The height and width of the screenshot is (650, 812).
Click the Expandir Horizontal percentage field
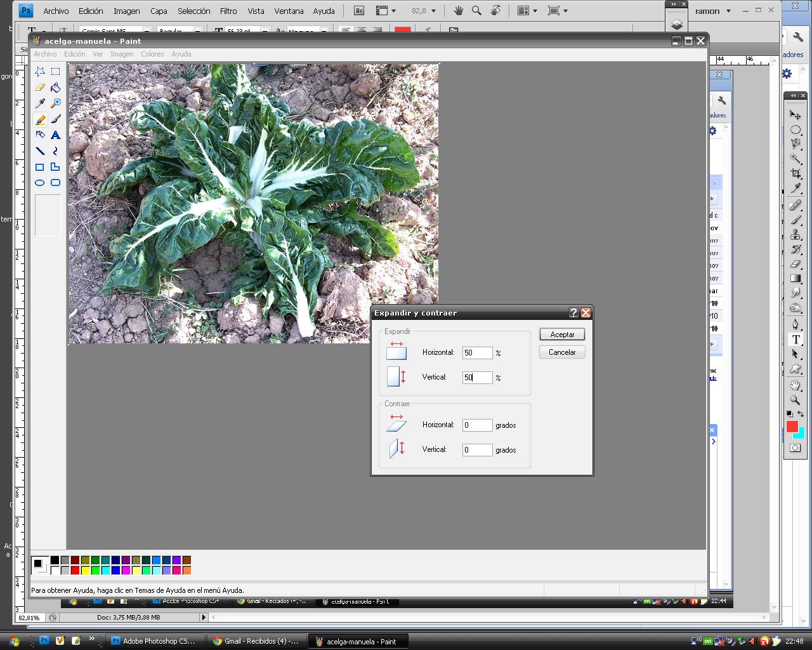[x=477, y=353]
